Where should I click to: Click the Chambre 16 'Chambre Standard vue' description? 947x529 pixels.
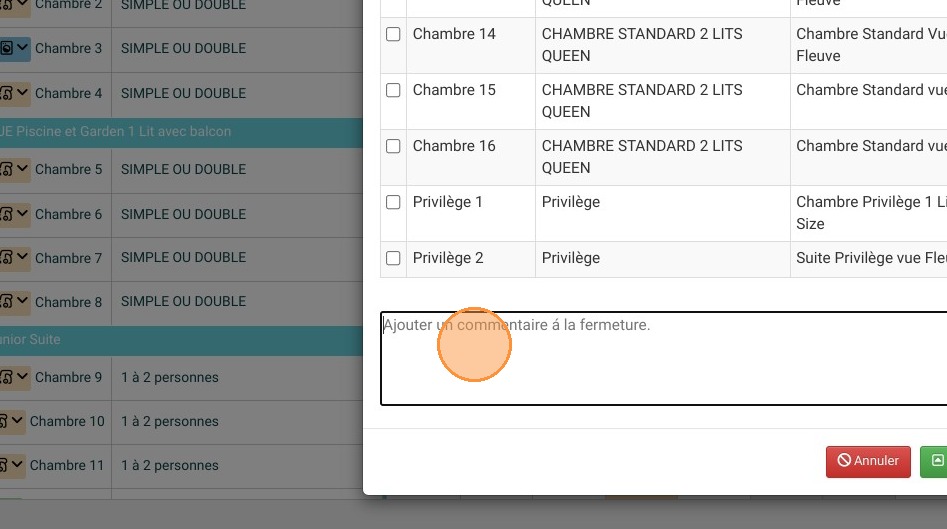[872, 146]
